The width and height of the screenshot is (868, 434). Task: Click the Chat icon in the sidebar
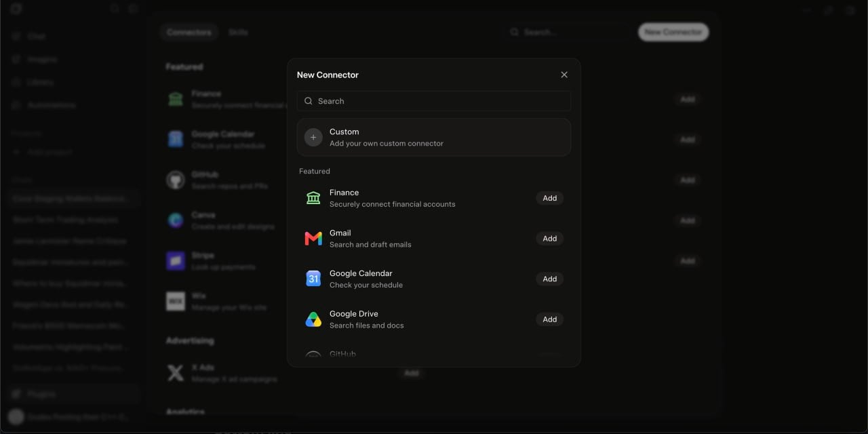tap(16, 36)
